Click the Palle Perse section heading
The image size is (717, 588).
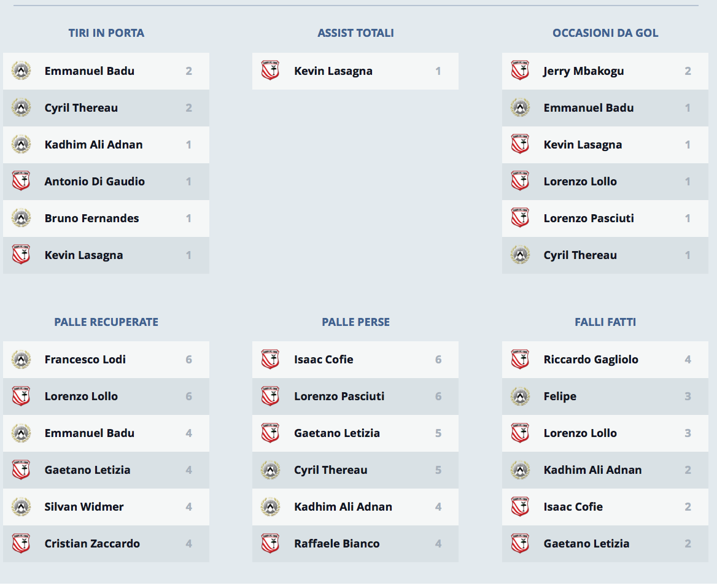[355, 322]
